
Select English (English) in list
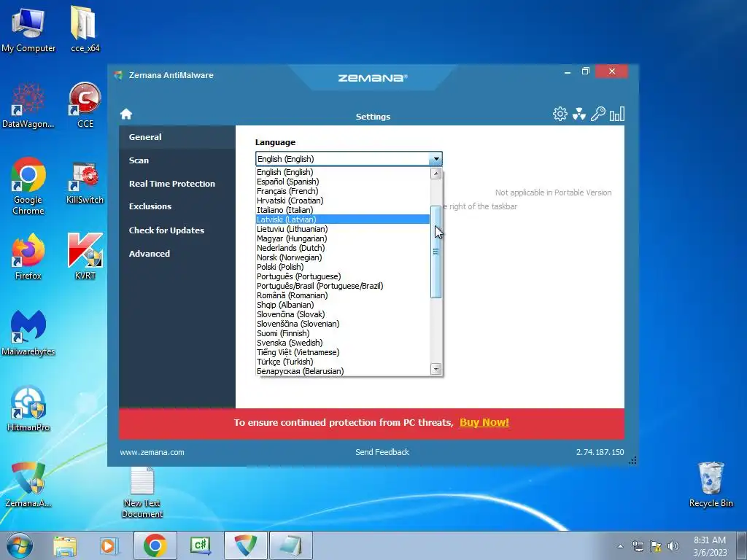tap(343, 172)
